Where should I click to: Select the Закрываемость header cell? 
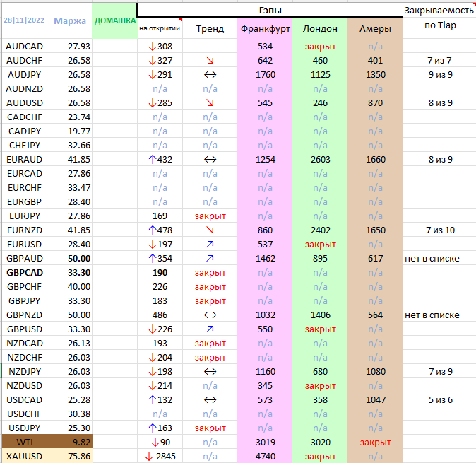[439, 11]
